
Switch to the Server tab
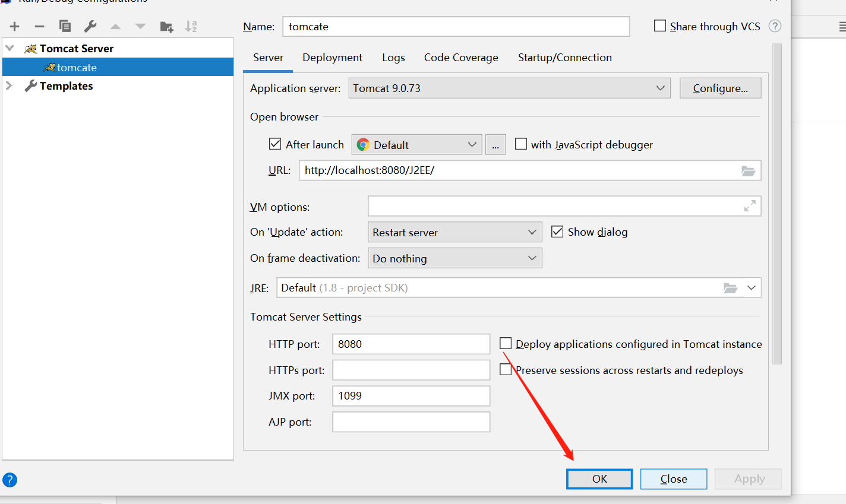(268, 58)
